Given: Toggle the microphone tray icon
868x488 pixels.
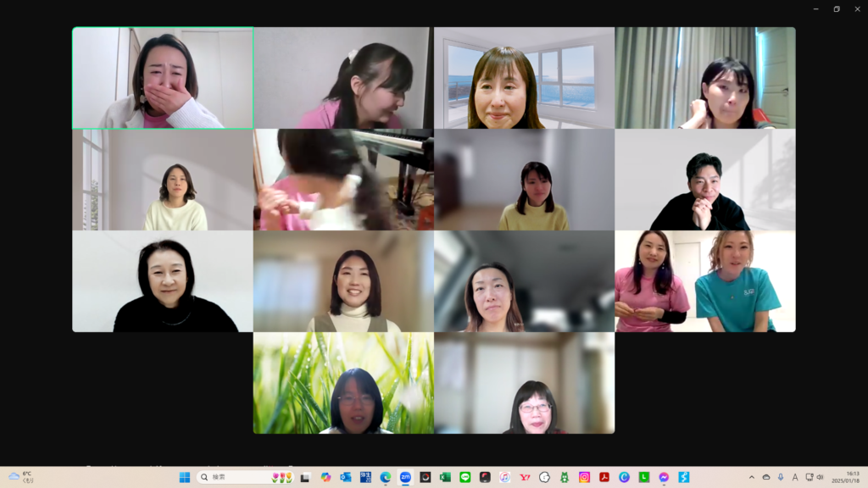Looking at the screenshot, I should [781, 477].
